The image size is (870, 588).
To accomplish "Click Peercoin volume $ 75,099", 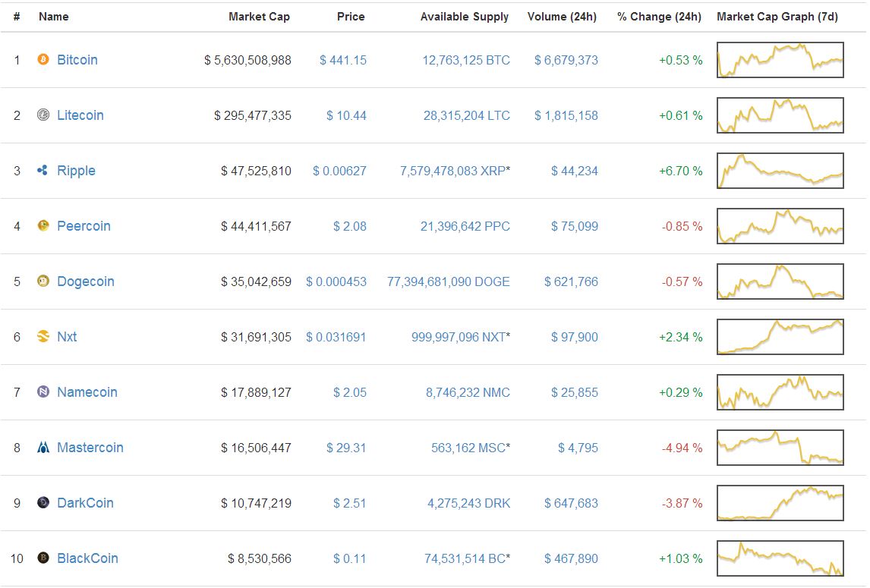I will [574, 226].
